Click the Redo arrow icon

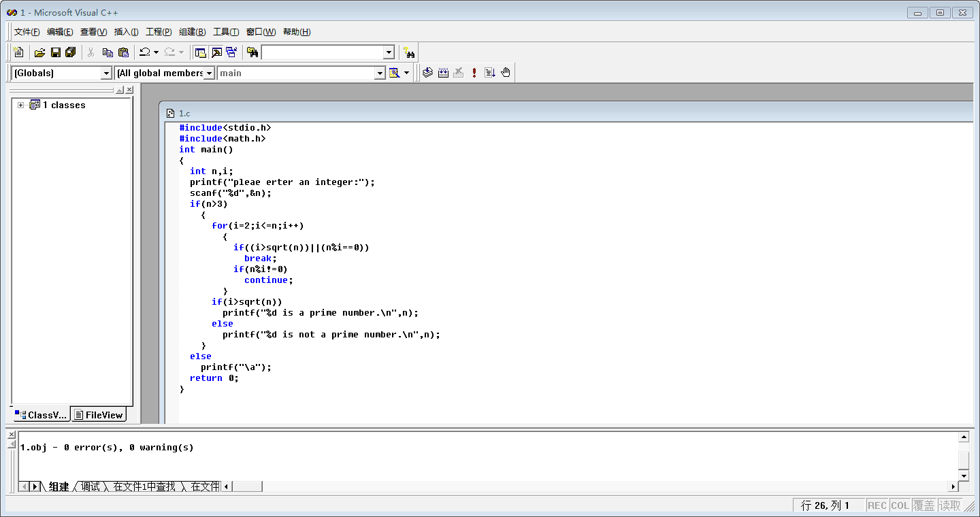click(x=169, y=52)
